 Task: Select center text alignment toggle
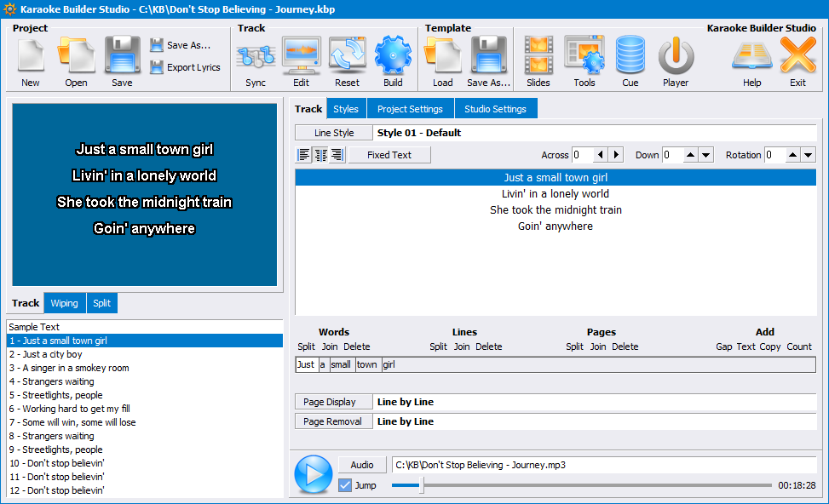pos(320,155)
